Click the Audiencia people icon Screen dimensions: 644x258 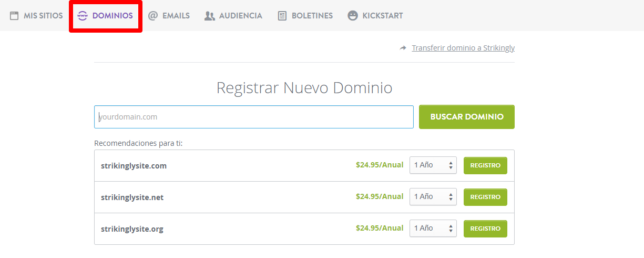tap(210, 16)
